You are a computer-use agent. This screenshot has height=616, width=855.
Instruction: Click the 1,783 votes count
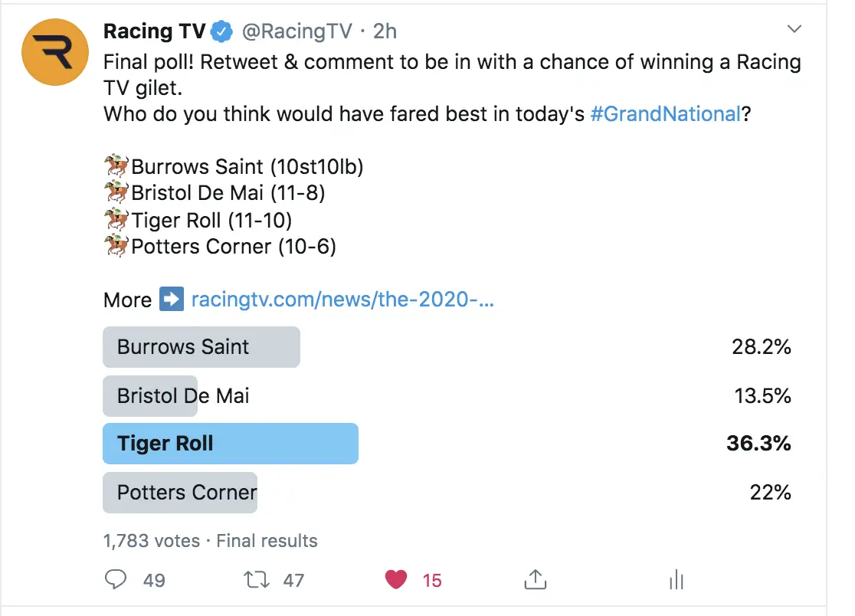click(x=151, y=540)
